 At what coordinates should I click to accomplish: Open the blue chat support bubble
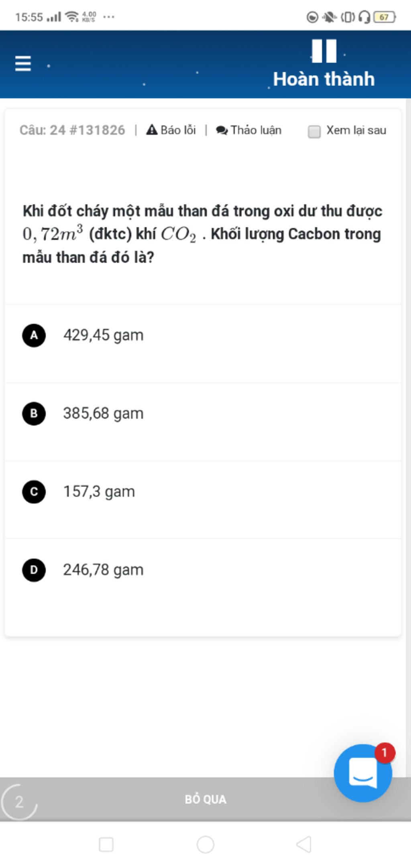point(363,773)
